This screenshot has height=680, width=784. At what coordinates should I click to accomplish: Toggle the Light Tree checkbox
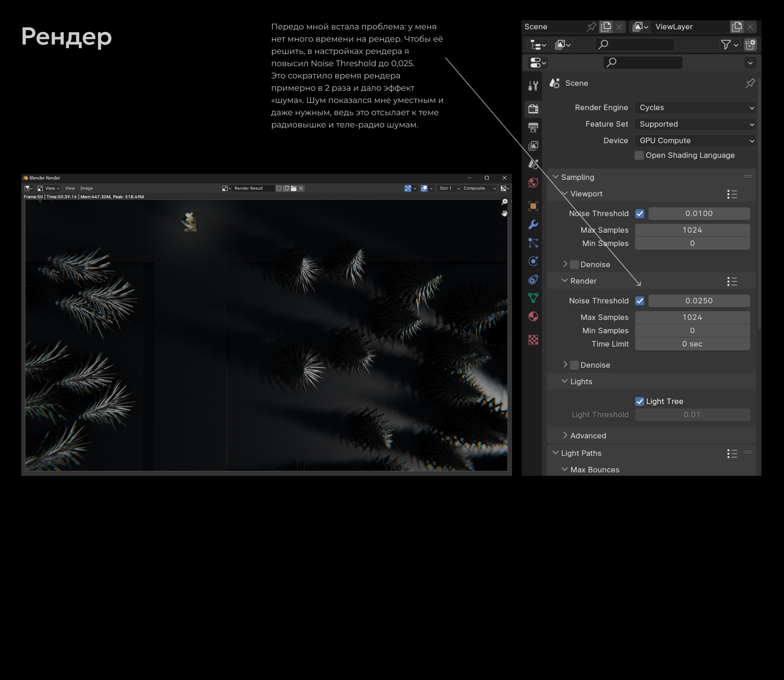pos(639,401)
